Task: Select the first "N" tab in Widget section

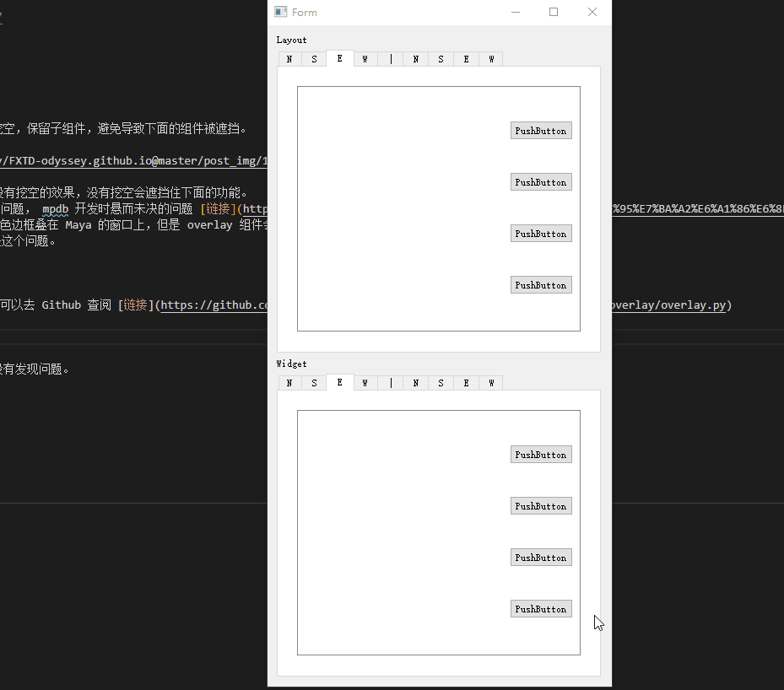Action: pyautogui.click(x=289, y=382)
